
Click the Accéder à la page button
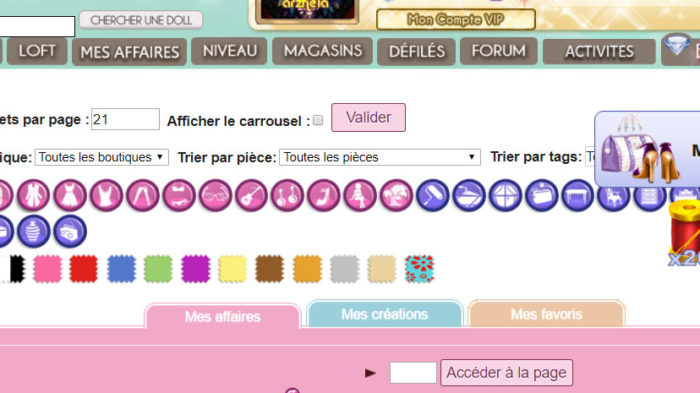coord(506,372)
